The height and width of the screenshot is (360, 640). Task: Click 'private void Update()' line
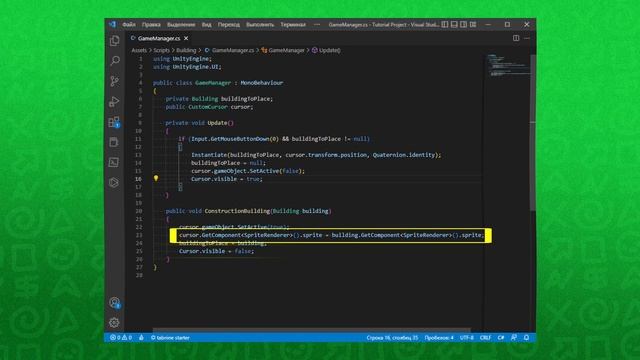click(200, 123)
